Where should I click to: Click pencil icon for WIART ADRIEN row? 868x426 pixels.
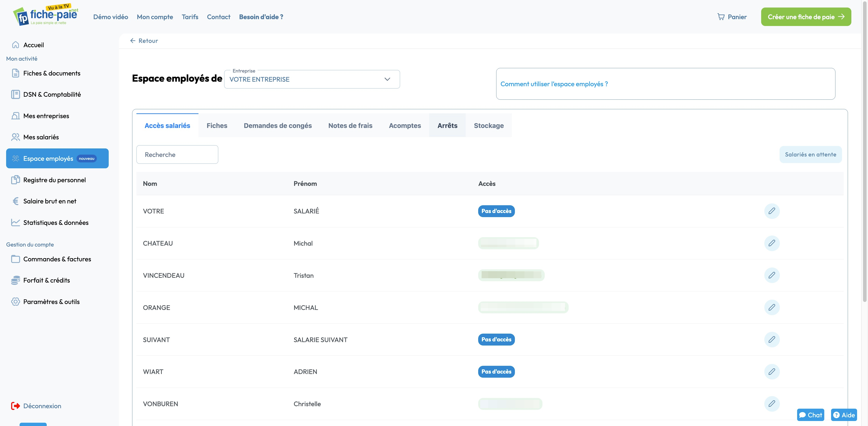772,372
